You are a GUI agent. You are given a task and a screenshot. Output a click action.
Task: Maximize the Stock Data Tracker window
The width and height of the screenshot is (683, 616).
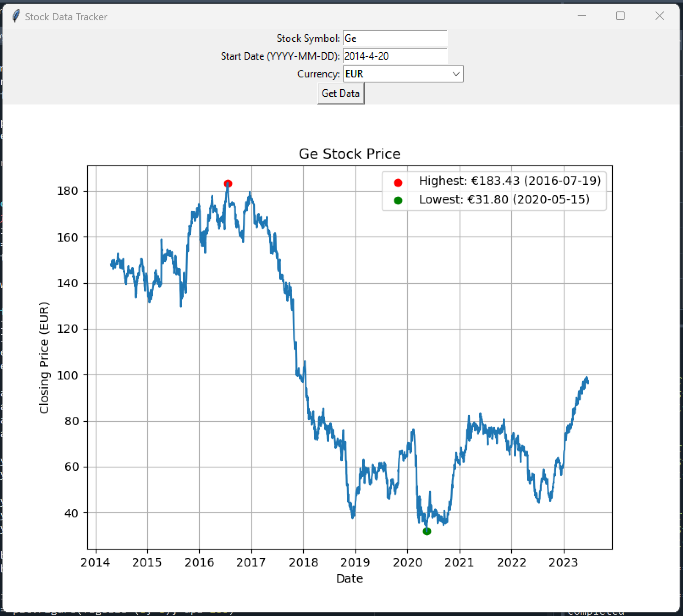620,16
